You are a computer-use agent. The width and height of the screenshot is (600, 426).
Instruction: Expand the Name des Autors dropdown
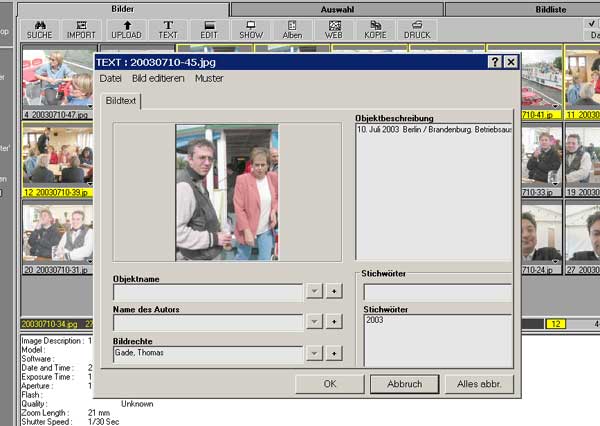point(313,322)
